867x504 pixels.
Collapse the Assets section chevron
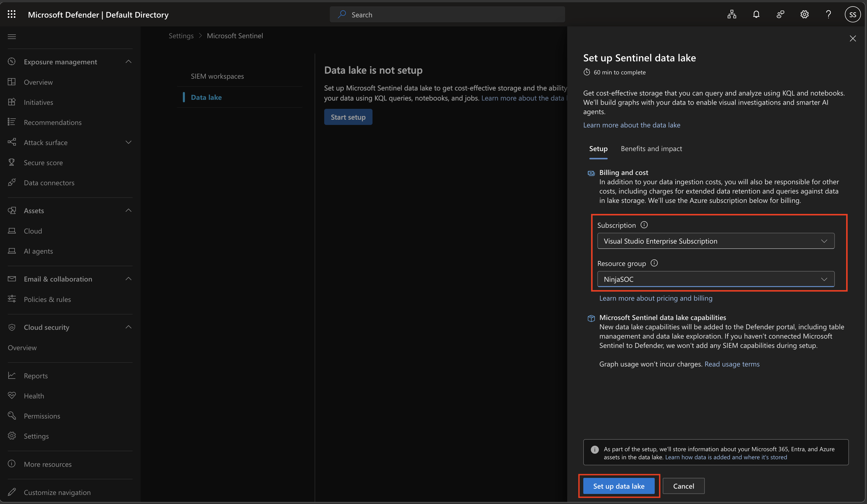coord(128,210)
